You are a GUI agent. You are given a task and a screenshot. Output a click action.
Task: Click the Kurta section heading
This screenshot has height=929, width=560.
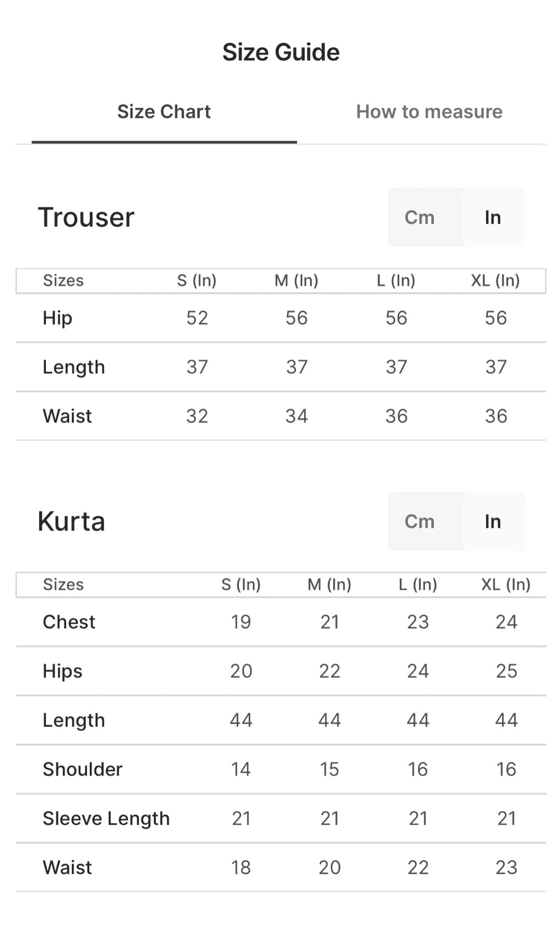tap(71, 522)
